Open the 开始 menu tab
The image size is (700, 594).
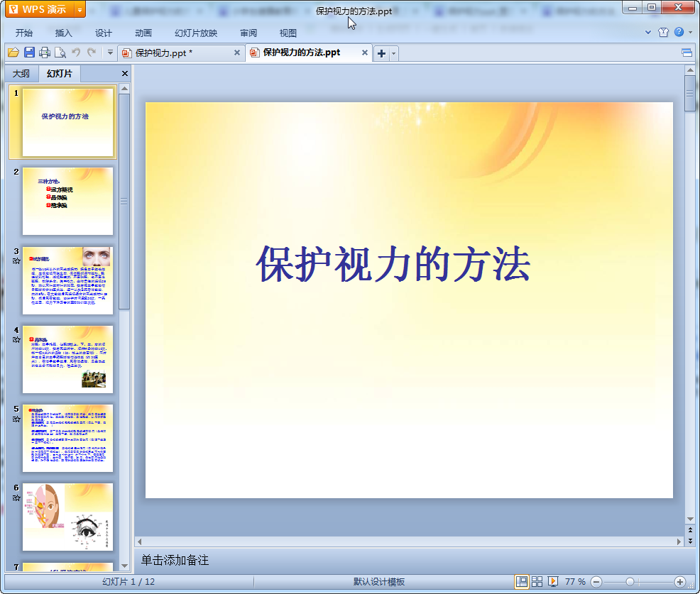24,33
